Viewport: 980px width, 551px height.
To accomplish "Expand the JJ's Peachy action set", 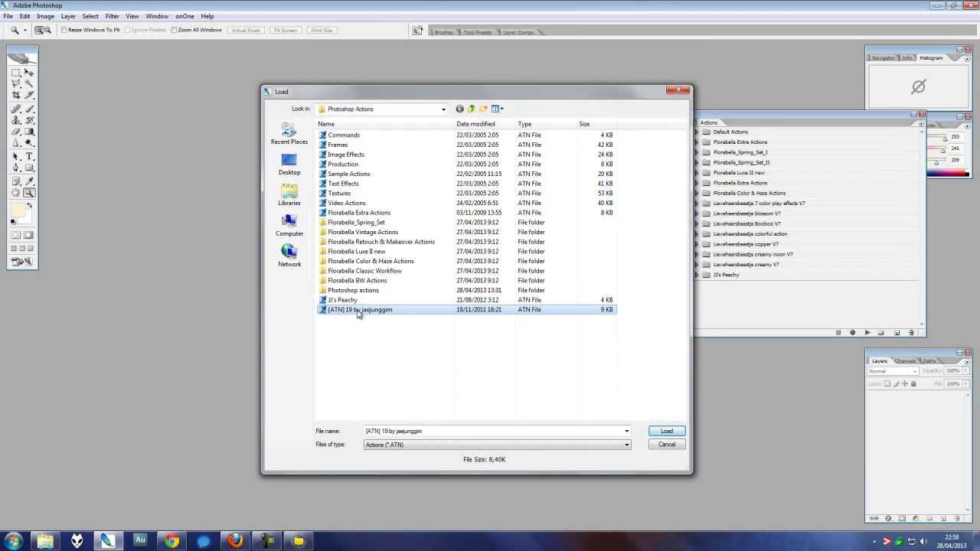I will [x=697, y=275].
